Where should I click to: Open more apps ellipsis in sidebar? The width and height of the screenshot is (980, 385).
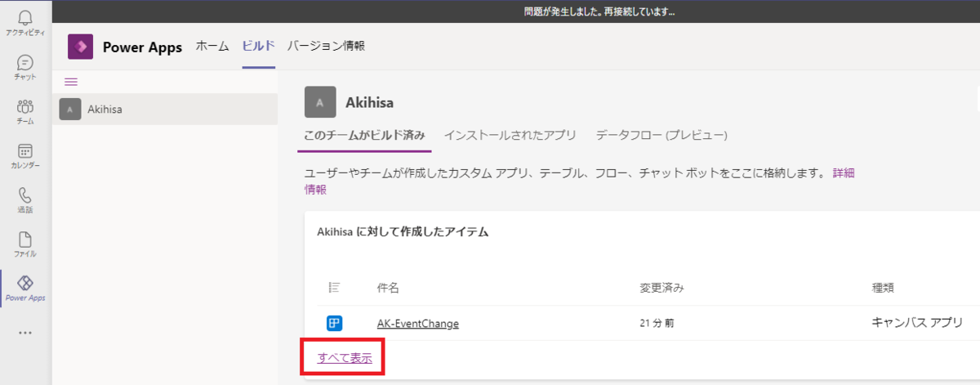click(x=25, y=333)
